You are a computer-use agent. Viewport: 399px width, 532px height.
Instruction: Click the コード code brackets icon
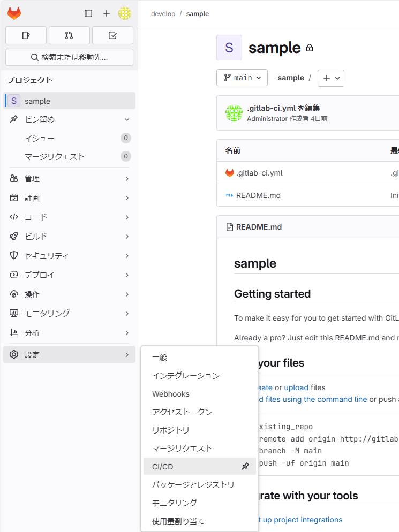pyautogui.click(x=14, y=217)
